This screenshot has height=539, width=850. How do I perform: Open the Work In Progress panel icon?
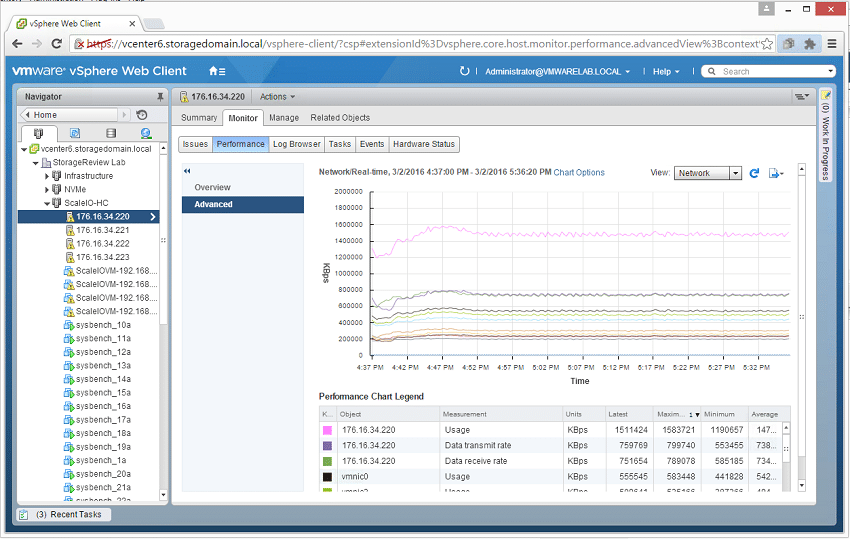point(826,95)
